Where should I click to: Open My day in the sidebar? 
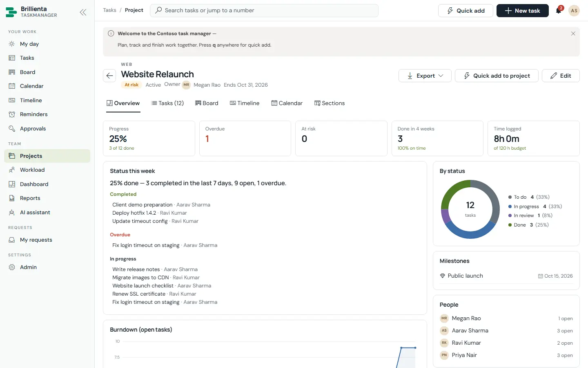point(47,44)
